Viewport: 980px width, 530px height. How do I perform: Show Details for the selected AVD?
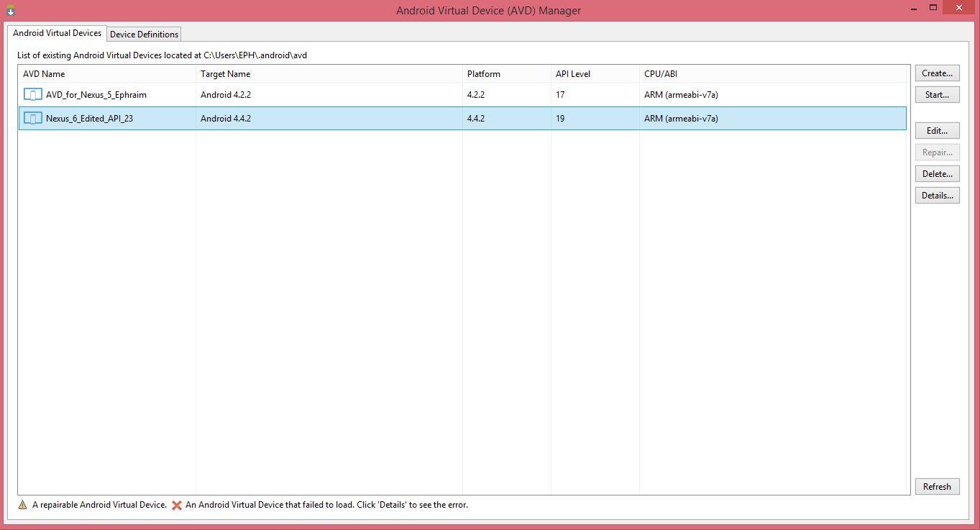click(936, 195)
